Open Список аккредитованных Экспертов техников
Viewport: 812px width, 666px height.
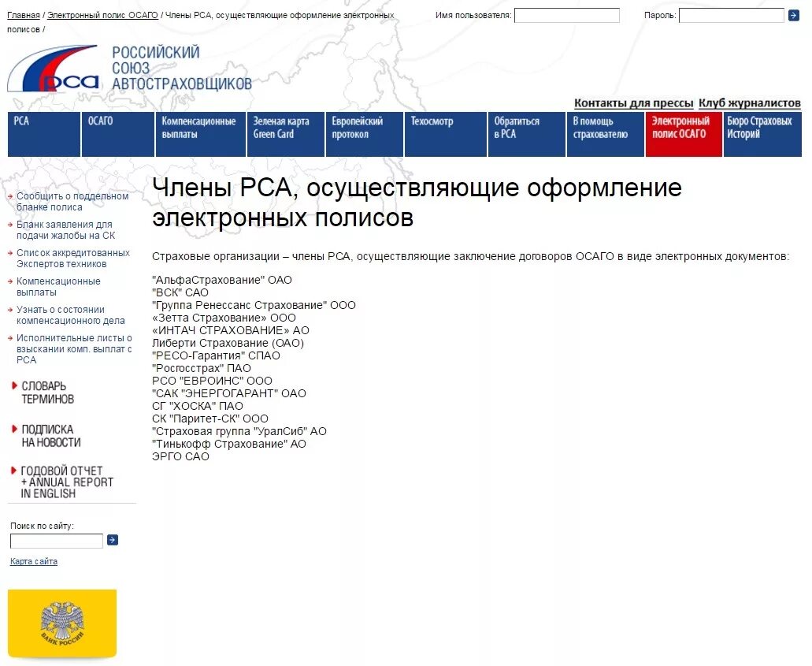pyautogui.click(x=73, y=259)
